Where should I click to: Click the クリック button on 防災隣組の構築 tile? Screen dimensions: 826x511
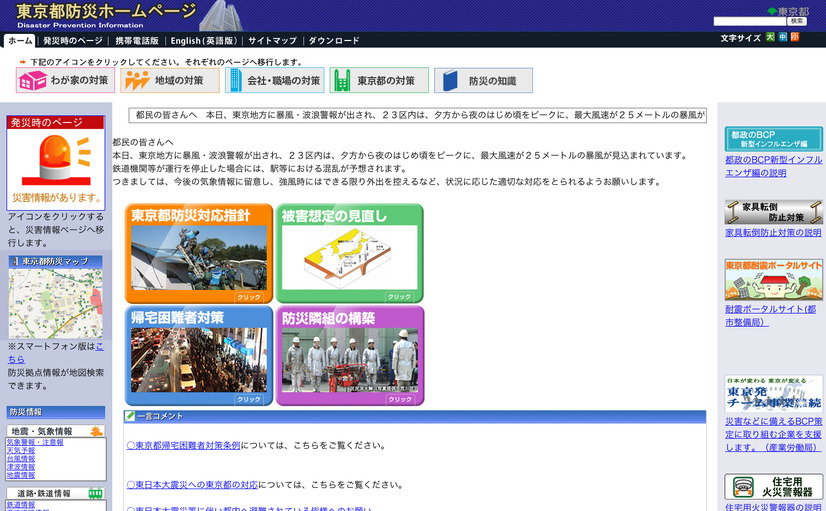pos(400,399)
